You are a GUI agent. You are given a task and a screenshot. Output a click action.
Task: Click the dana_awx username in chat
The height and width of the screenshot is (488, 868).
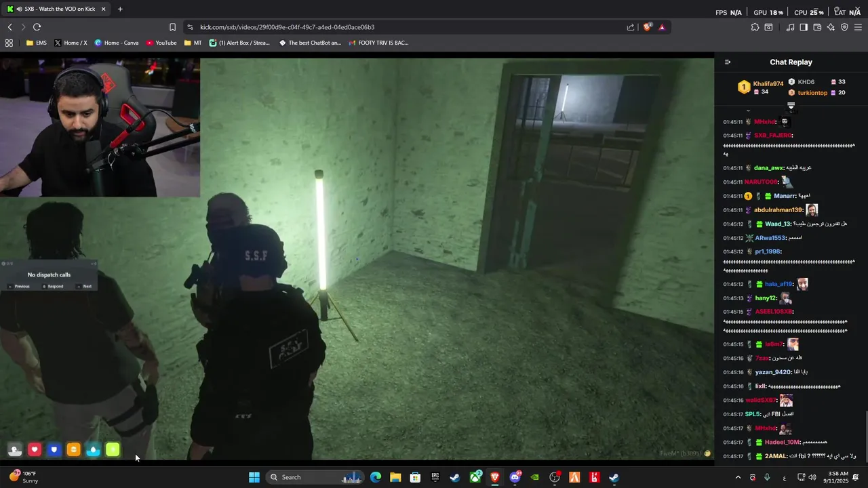(x=768, y=168)
